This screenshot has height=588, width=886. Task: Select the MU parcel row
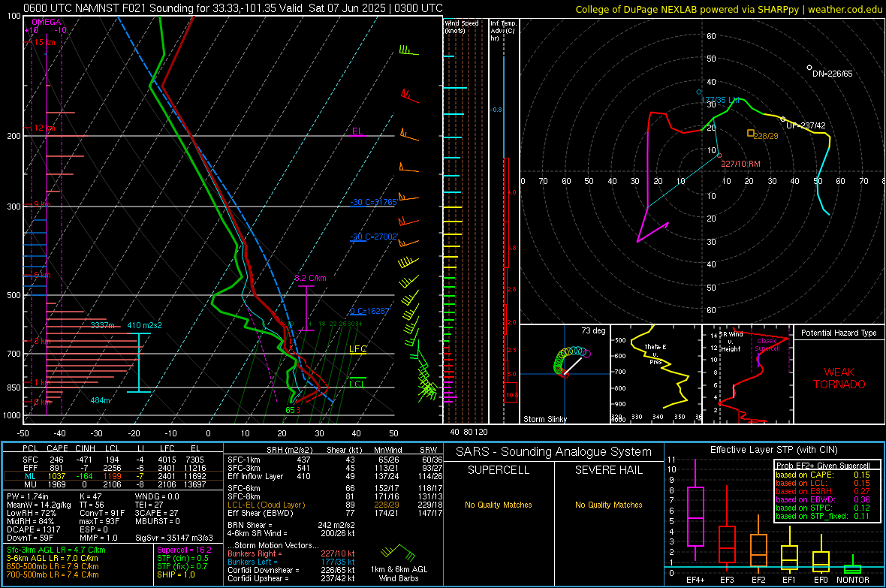[x=112, y=484]
